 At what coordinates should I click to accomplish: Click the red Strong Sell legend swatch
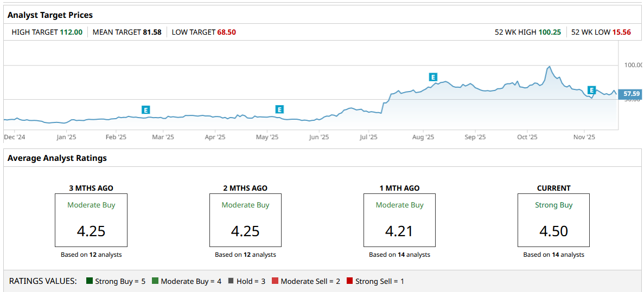tap(350, 281)
